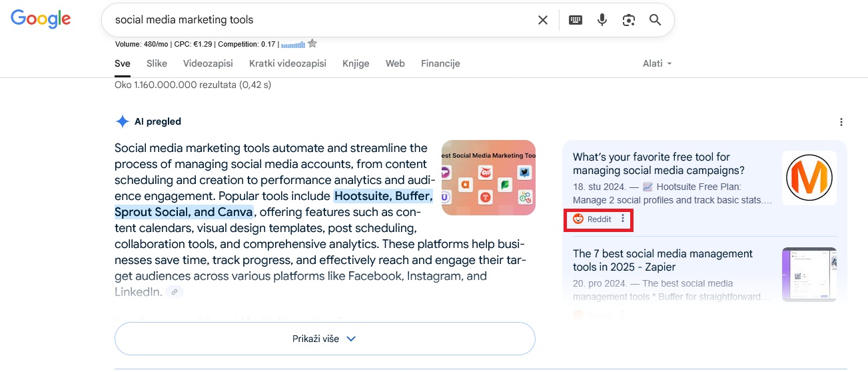This screenshot has height=372, width=868.
Task: Open the favorite free tool Reddit result
Action: coord(659,163)
